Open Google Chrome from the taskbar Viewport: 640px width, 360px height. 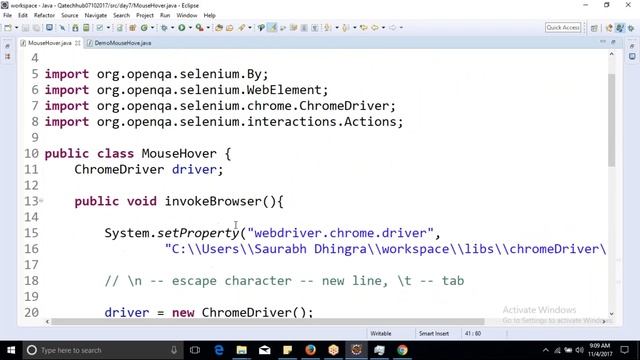pos(402,350)
